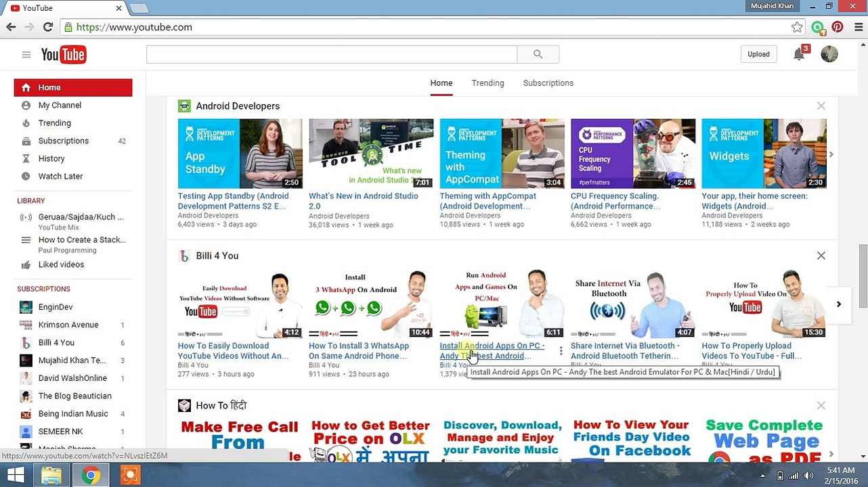Screen dimensions: 868x487
Task: Open Billi 4 You shelf heading
Action: coord(217,256)
